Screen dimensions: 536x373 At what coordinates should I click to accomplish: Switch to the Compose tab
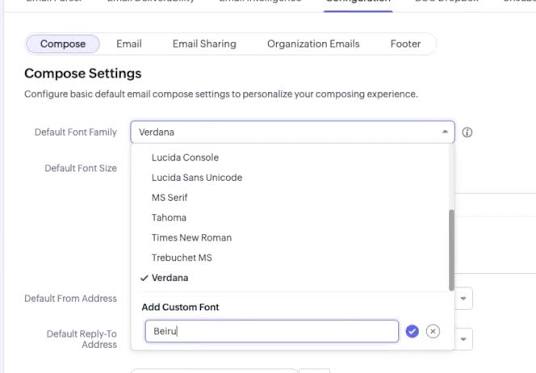pyautogui.click(x=63, y=44)
